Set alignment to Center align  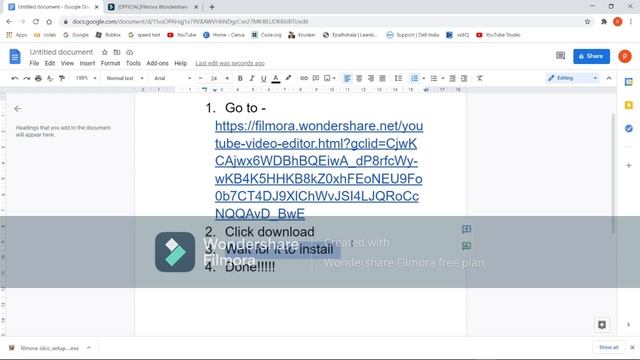point(359,78)
